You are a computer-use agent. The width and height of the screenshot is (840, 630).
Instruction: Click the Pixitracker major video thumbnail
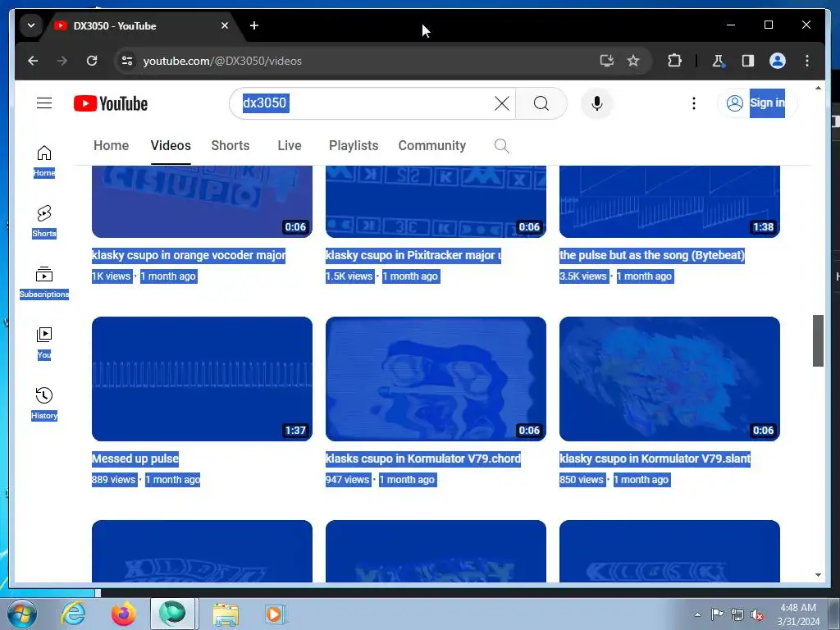(x=436, y=202)
